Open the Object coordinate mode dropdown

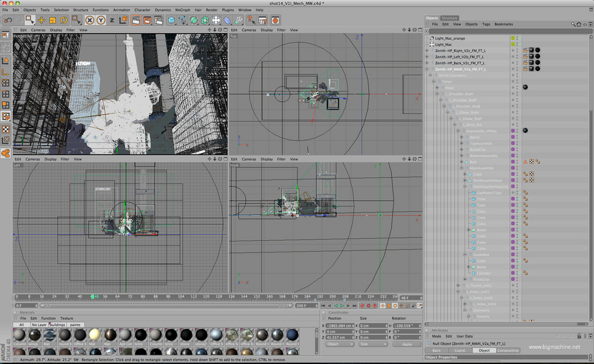point(340,344)
